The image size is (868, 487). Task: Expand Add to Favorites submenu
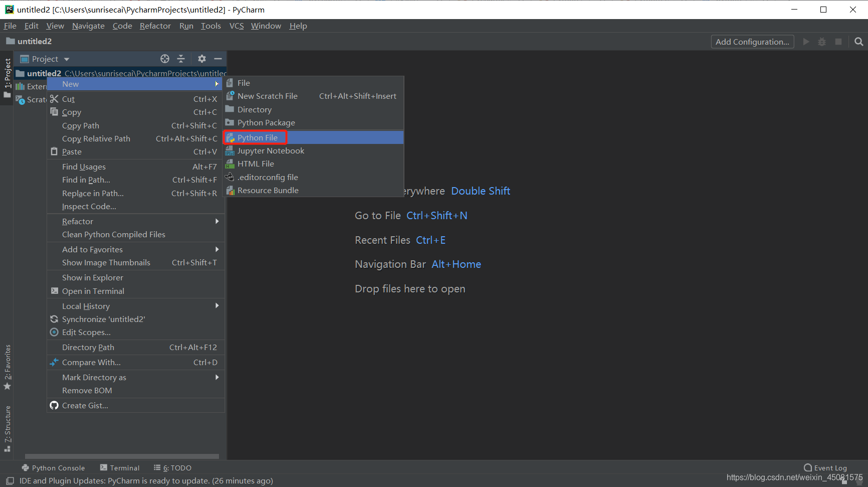point(216,249)
